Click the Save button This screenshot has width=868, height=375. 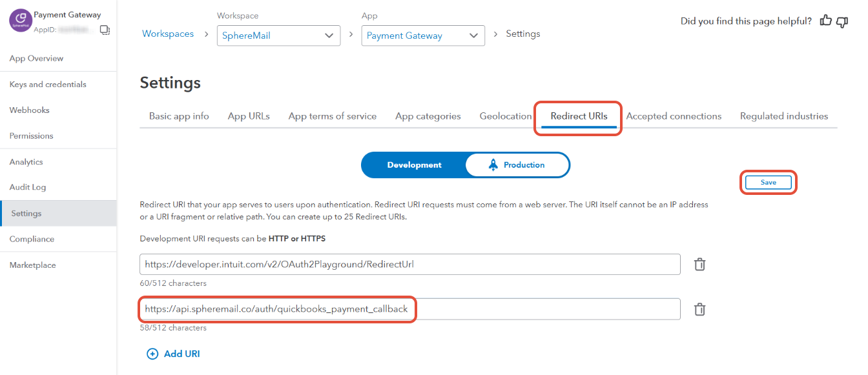pos(768,183)
